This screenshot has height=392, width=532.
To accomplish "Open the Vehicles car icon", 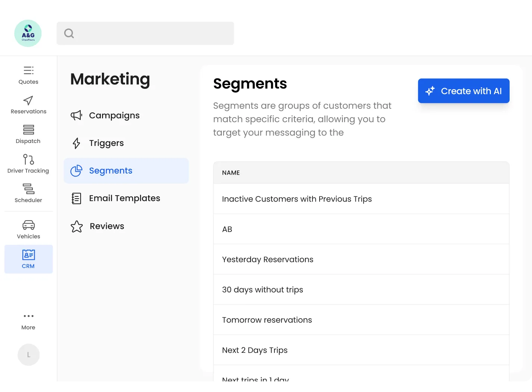I will tap(28, 225).
